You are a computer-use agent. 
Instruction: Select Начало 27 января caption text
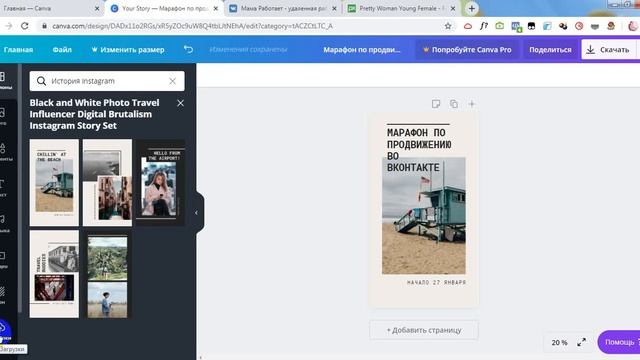point(436,282)
